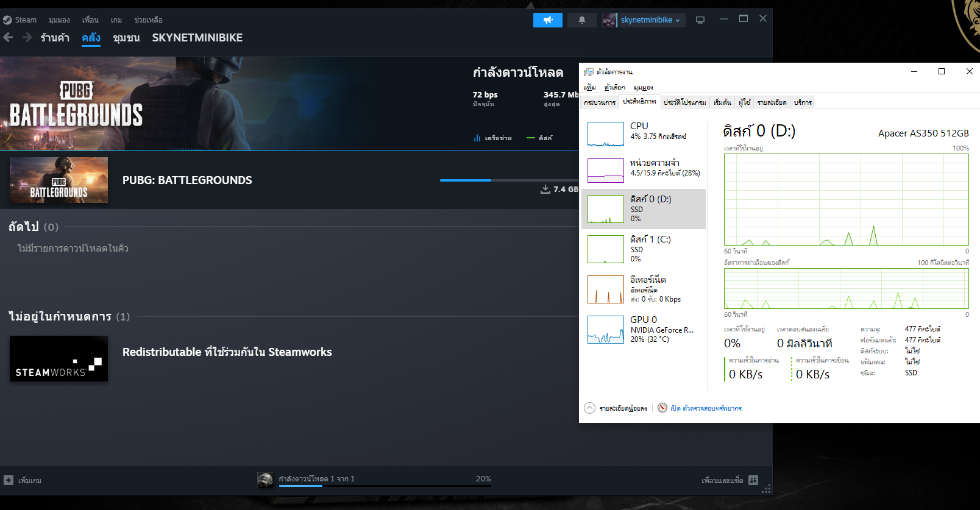Open the คลัง library section
Screen dimensions: 980x510
(91, 38)
